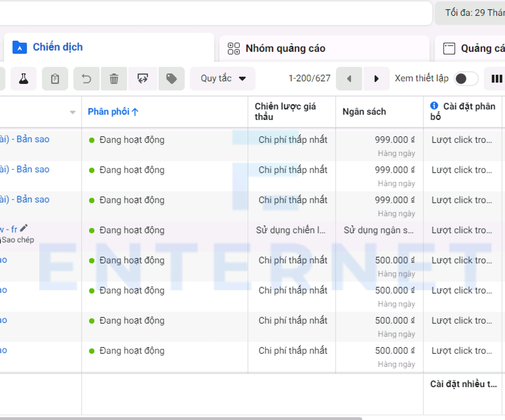Switch to the Chiến dịch tab
The image size is (505, 420).
click(109, 47)
